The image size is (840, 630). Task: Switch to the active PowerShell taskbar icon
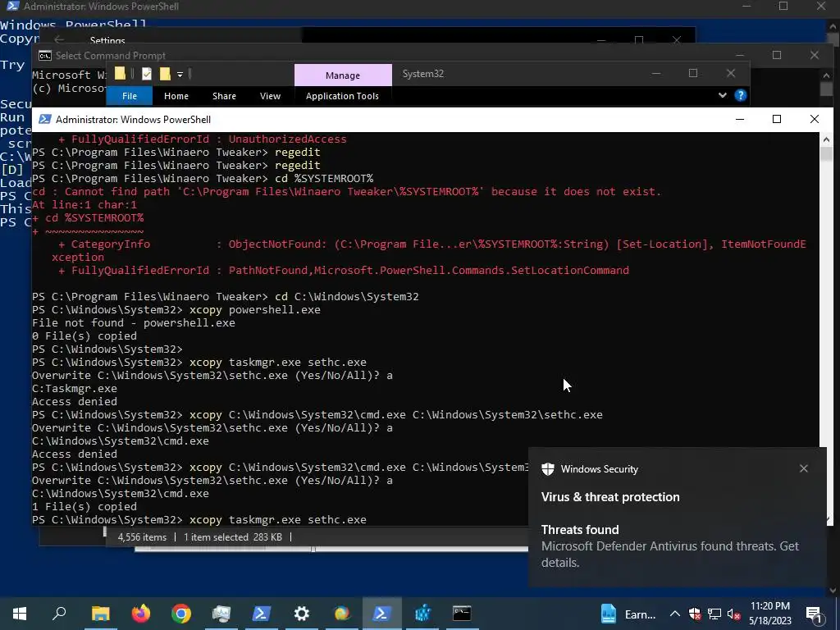[381, 614]
